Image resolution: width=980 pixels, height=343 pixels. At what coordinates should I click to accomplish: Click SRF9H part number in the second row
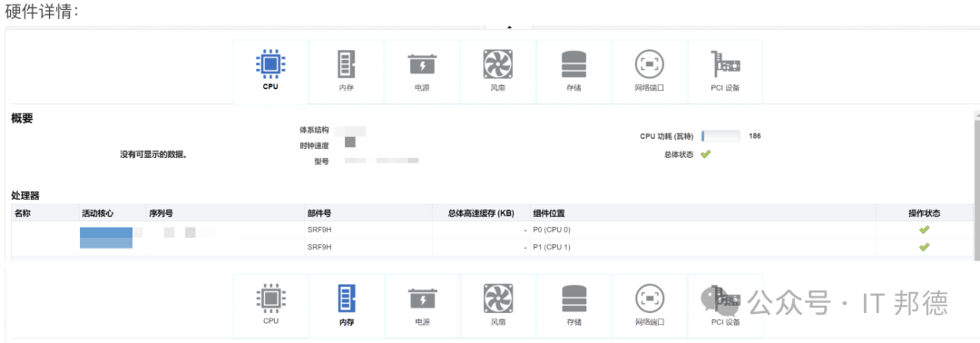click(319, 248)
